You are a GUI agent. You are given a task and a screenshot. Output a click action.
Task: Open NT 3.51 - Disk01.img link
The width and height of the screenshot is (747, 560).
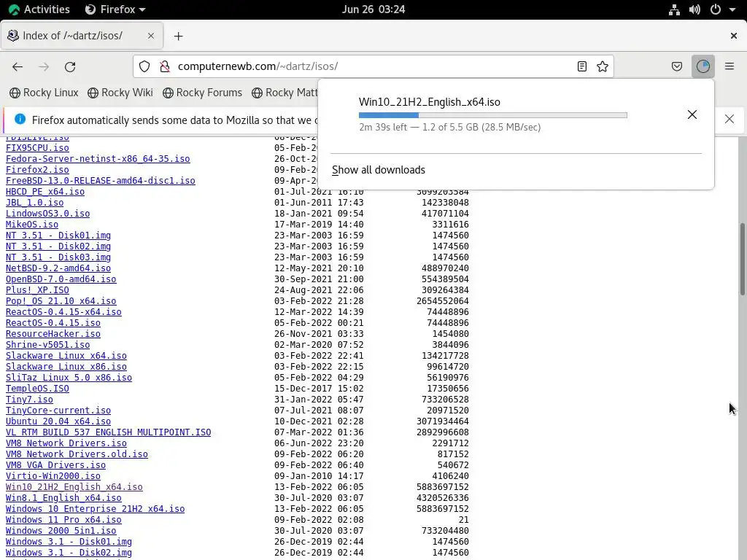[58, 236]
